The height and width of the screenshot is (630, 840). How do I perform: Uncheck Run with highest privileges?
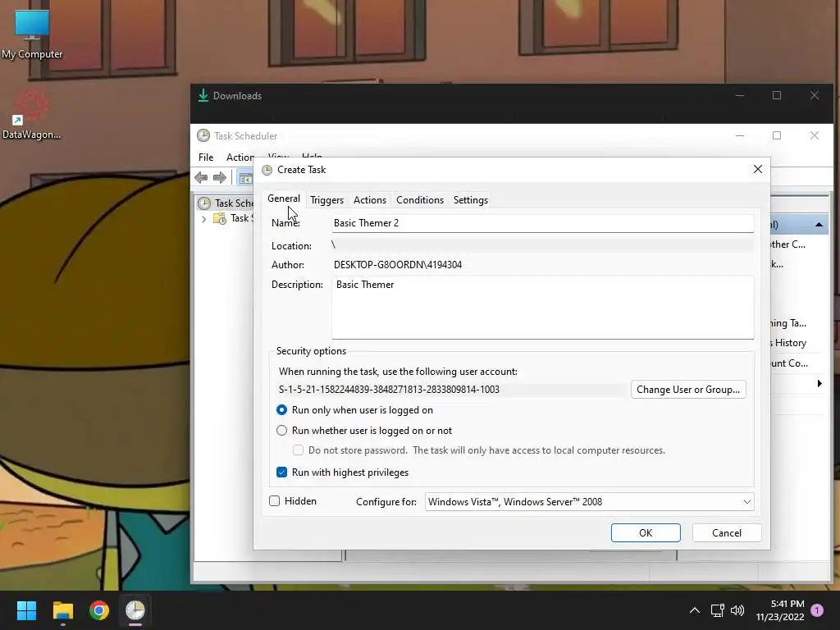[x=282, y=472]
